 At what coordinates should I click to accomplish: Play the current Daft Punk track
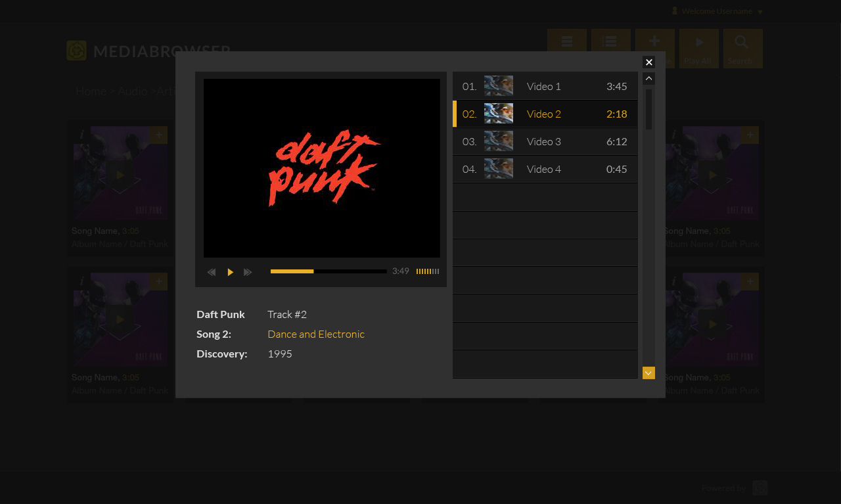231,272
